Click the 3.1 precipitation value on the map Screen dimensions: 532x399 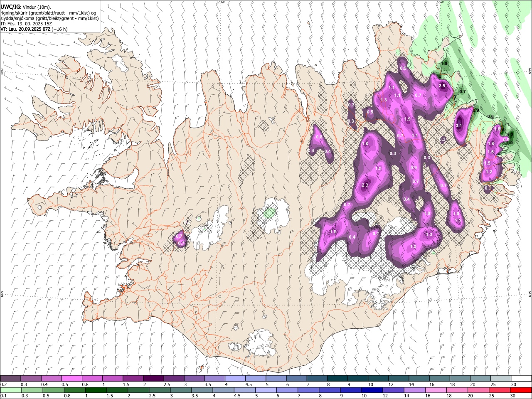tap(459, 126)
